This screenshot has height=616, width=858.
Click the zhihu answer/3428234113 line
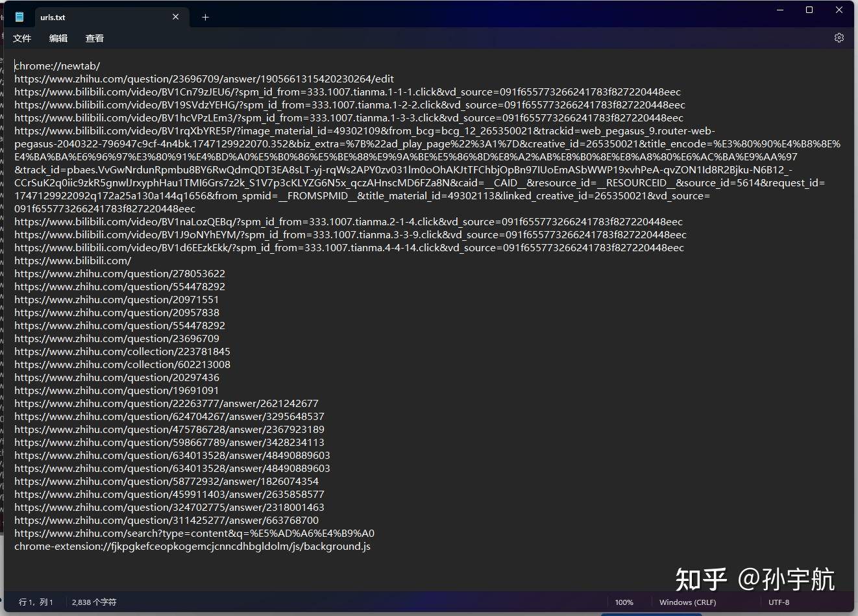coord(169,442)
